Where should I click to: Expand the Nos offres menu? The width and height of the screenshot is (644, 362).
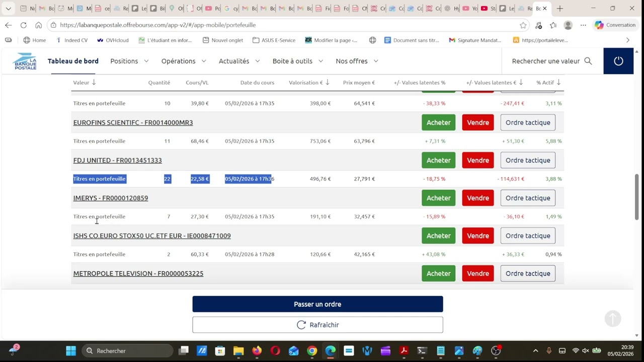(357, 61)
